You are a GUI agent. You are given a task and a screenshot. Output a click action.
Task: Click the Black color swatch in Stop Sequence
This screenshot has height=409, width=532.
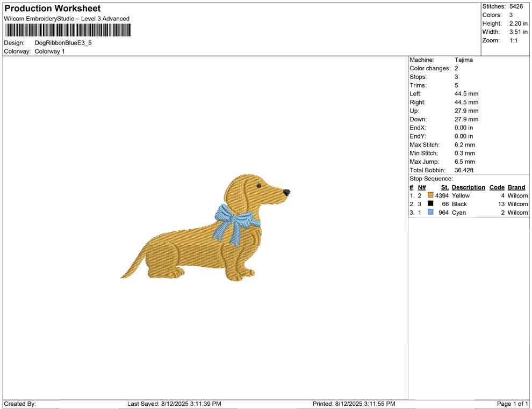(x=430, y=204)
